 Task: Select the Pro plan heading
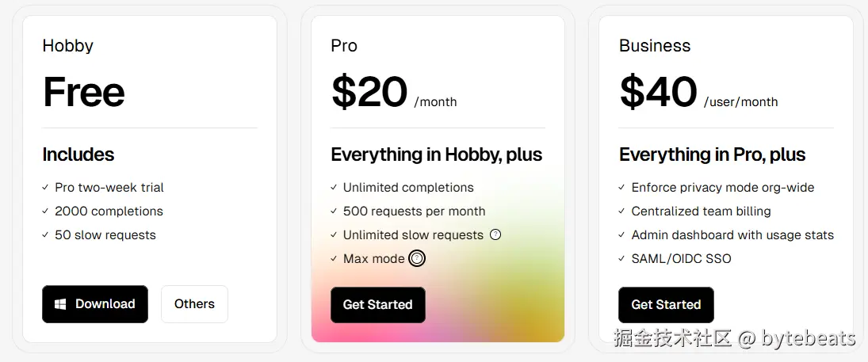[x=344, y=46]
